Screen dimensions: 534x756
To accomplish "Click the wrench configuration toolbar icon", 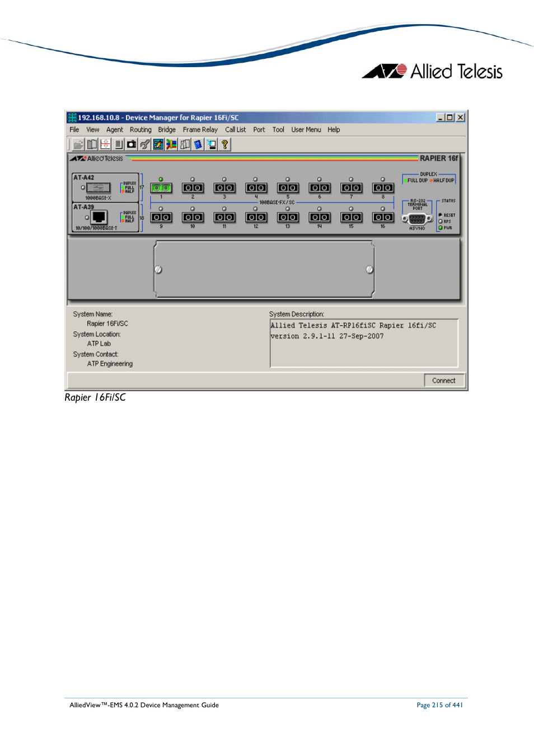I will (x=145, y=144).
